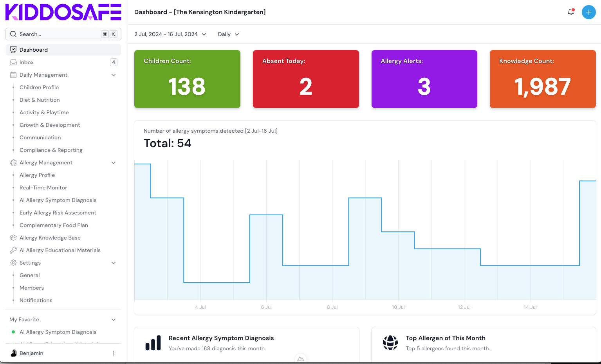The height and width of the screenshot is (364, 601).
Task: Collapse the Allergy Management section
Action: (x=114, y=162)
